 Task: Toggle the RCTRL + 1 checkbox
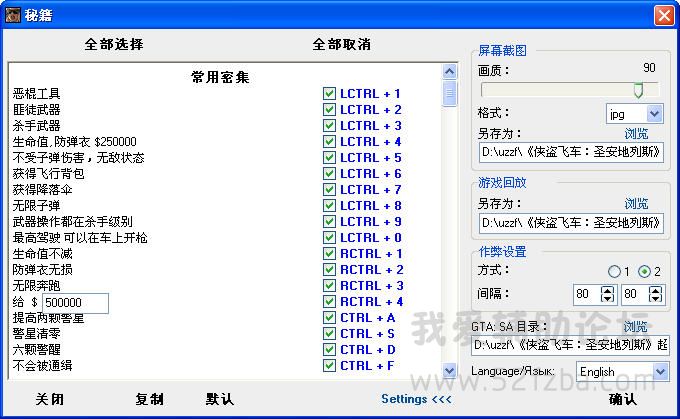click(x=329, y=254)
